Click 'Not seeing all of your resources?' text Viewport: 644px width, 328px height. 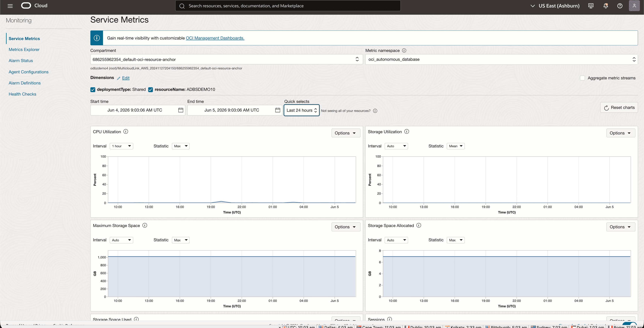click(x=346, y=111)
